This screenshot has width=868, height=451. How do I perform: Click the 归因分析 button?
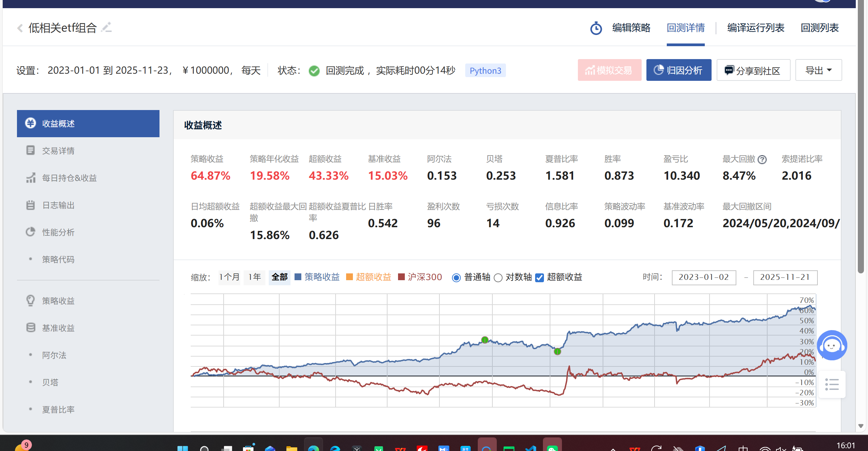click(x=678, y=70)
